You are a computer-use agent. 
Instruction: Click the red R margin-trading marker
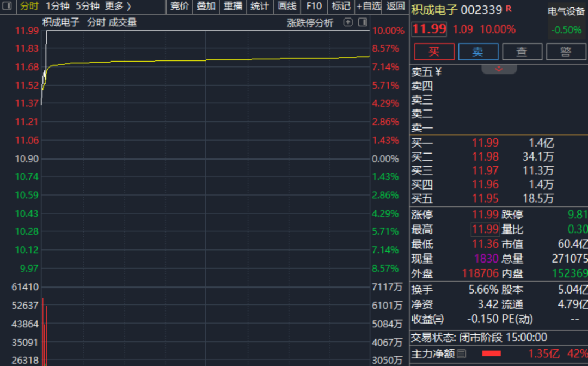(509, 9)
